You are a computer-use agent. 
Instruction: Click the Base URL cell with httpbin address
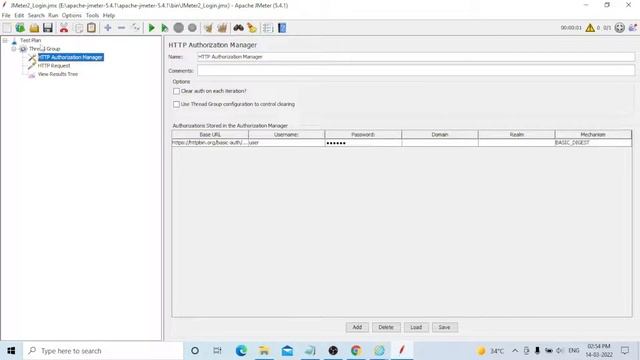coord(210,143)
